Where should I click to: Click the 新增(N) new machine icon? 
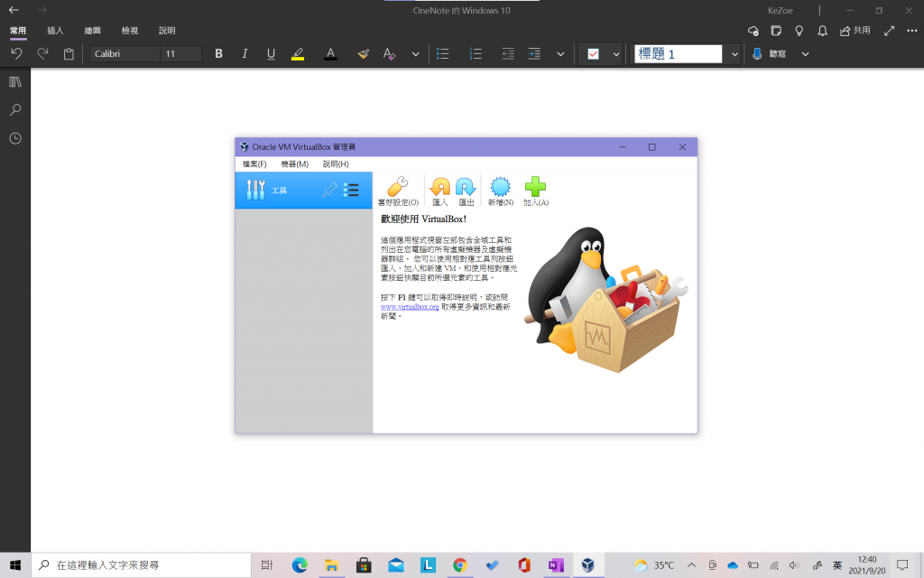[x=500, y=191]
